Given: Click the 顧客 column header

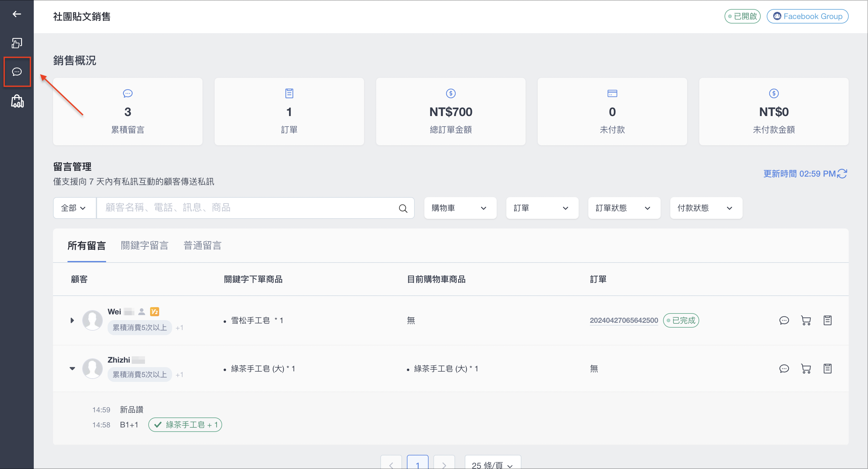Looking at the screenshot, I should 79,279.
